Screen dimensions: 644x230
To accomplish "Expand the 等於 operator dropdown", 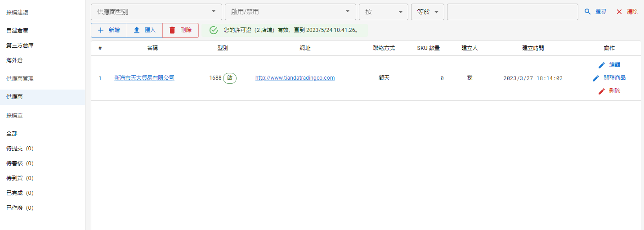I will tap(428, 12).
